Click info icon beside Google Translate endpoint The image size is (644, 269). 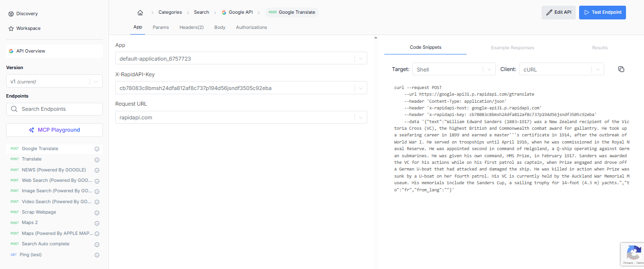pos(97,149)
